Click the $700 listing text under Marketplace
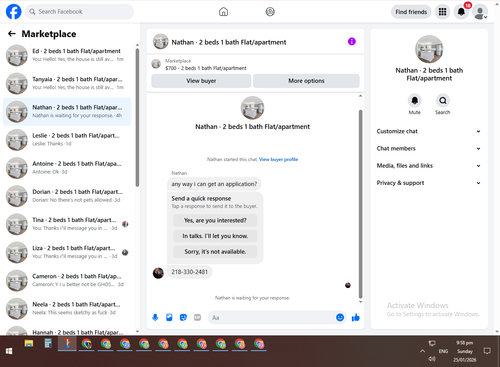 (206, 68)
